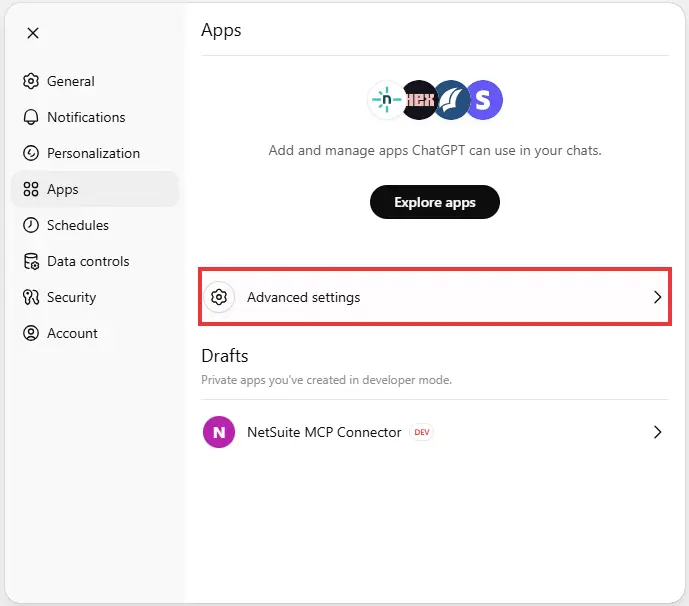
Task: Click the Schedules clock icon
Action: pyautogui.click(x=31, y=225)
